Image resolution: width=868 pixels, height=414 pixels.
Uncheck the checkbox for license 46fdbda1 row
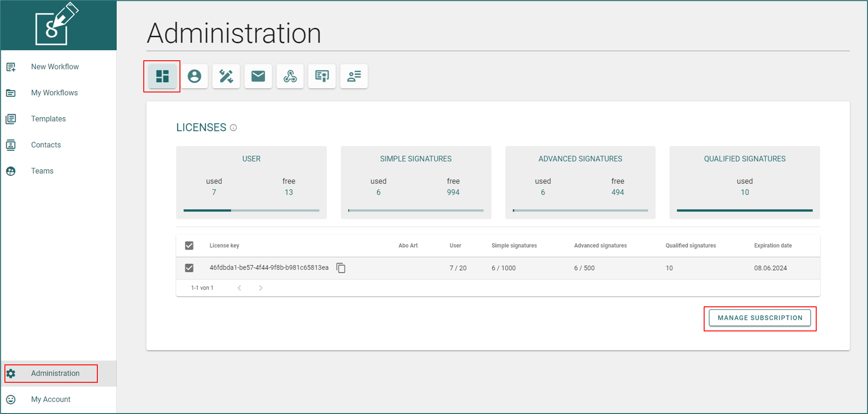pyautogui.click(x=189, y=268)
